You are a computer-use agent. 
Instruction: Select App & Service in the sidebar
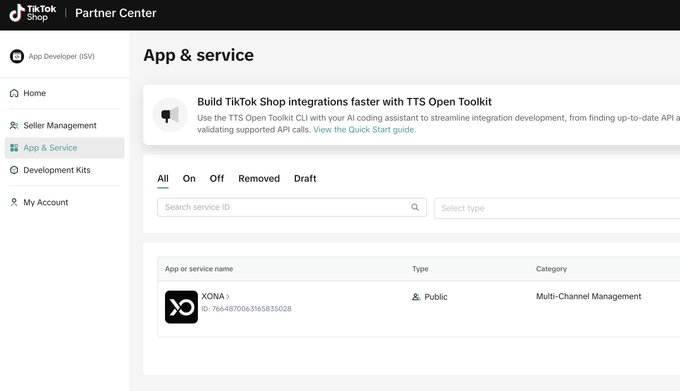[65, 148]
